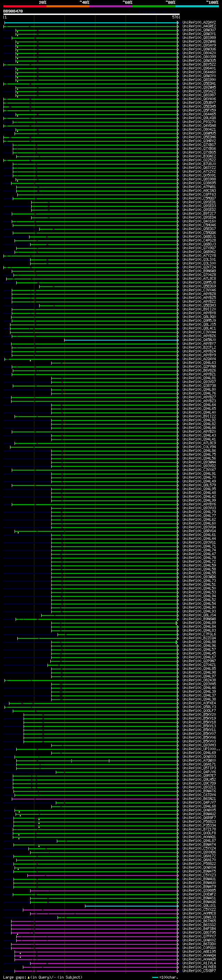The image size is (222, 980).
Task: Click the UniRef100_Q6WMU5 label
Action: tap(199, 133)
